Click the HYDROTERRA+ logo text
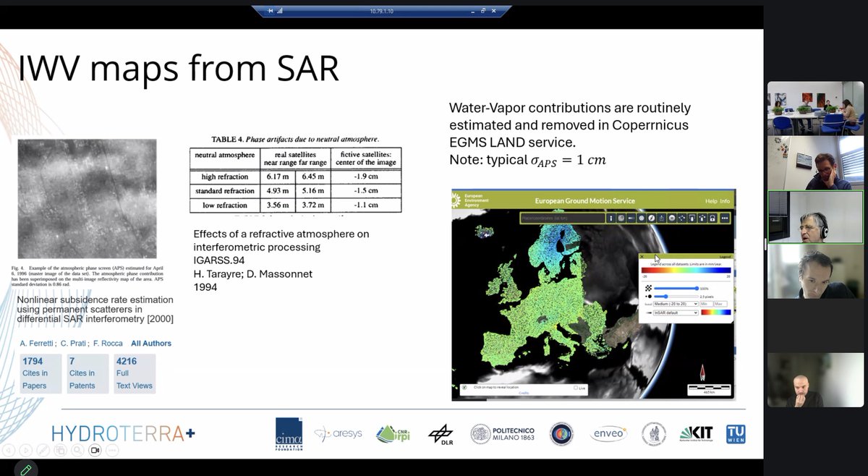 pos(123,433)
